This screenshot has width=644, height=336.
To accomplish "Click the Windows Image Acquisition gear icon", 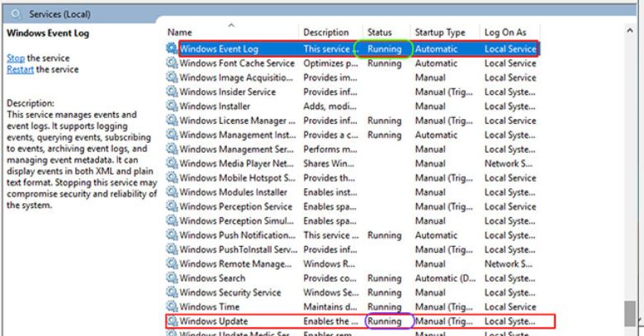I will tap(172, 78).
